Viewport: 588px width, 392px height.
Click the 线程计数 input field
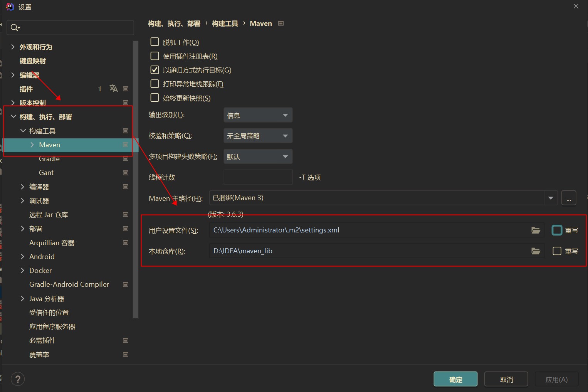(x=257, y=177)
